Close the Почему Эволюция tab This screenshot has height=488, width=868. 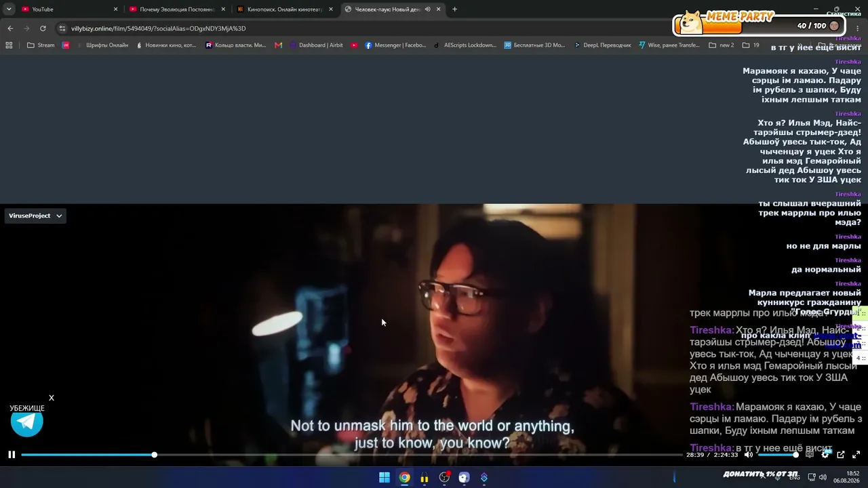(x=223, y=9)
